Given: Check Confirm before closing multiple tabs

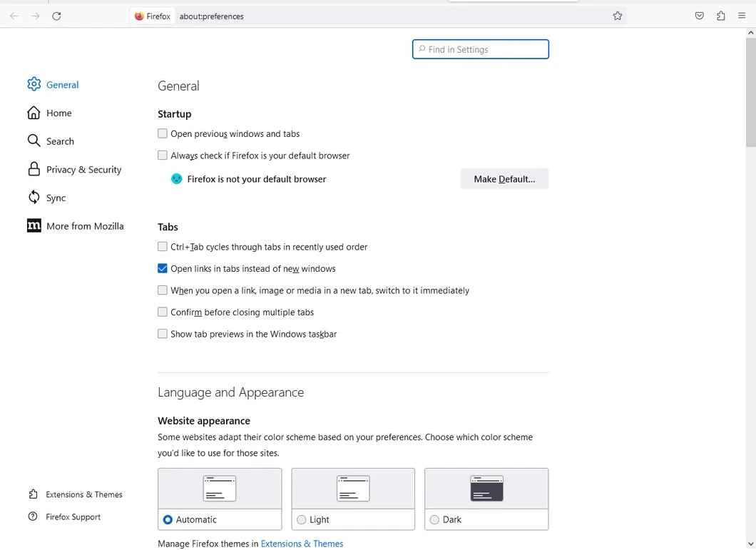Looking at the screenshot, I should point(163,312).
